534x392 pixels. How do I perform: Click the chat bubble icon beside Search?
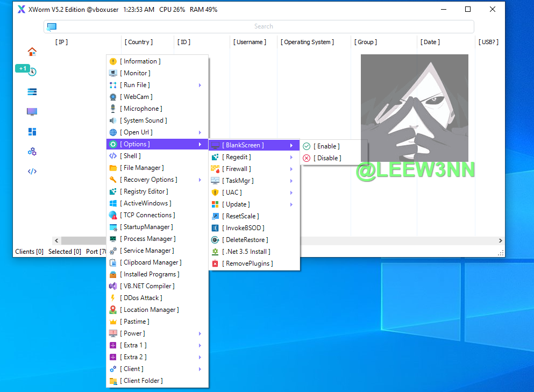click(52, 27)
